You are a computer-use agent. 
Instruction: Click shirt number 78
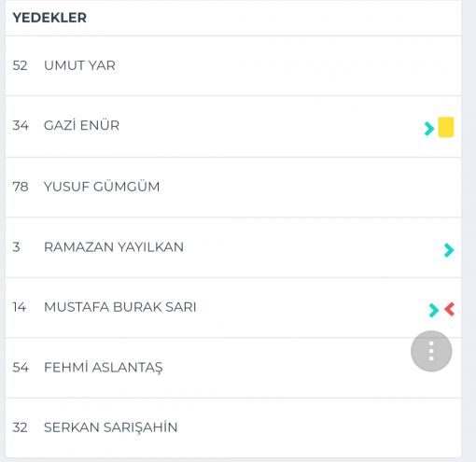coord(21,187)
